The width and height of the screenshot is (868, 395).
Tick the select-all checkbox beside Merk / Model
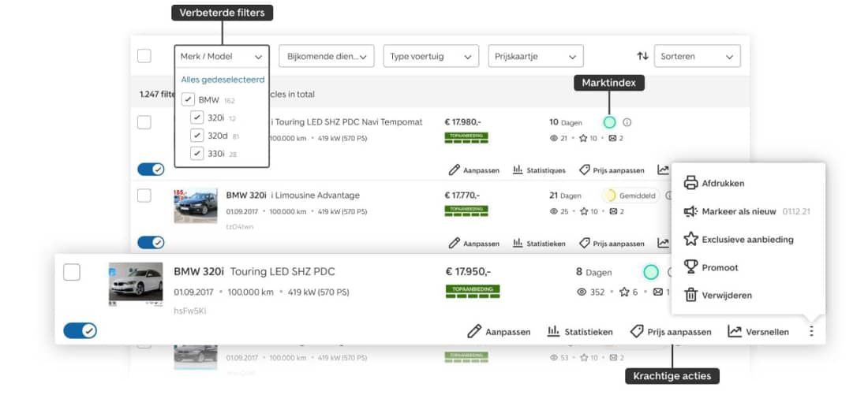pyautogui.click(x=144, y=56)
